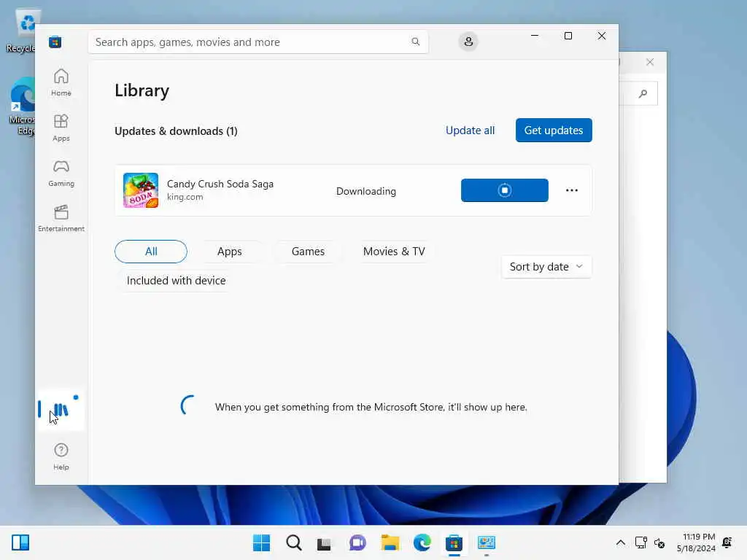
Task: Open Task View on taskbar
Action: point(324,542)
